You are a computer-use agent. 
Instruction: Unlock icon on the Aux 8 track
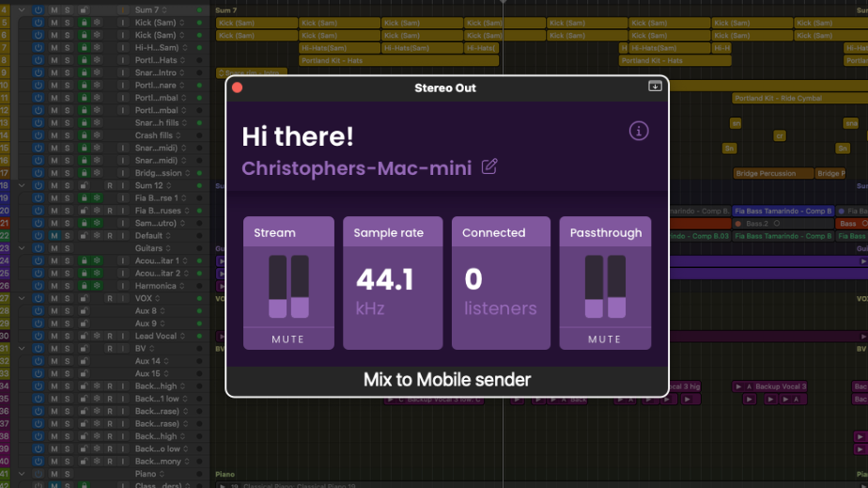pos(84,310)
